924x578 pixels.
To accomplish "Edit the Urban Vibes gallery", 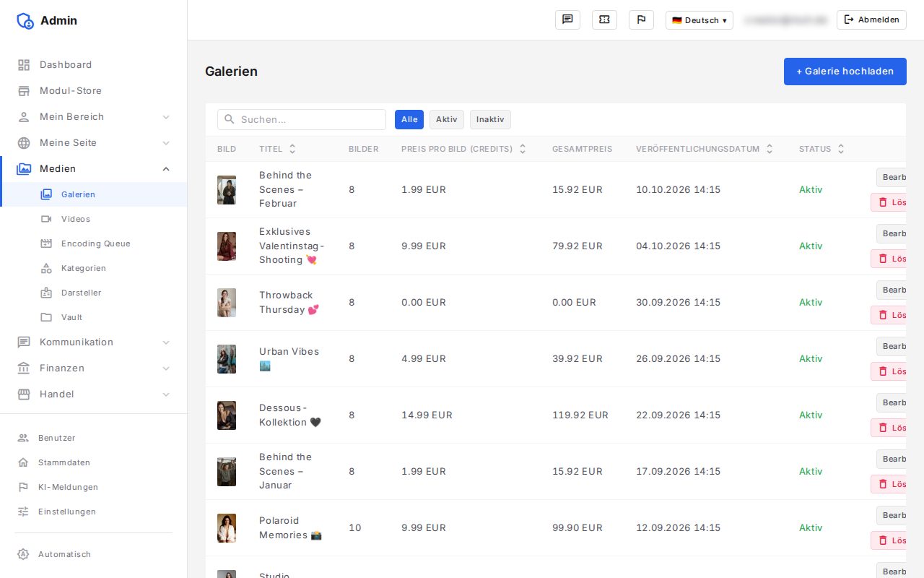I will pyautogui.click(x=892, y=346).
